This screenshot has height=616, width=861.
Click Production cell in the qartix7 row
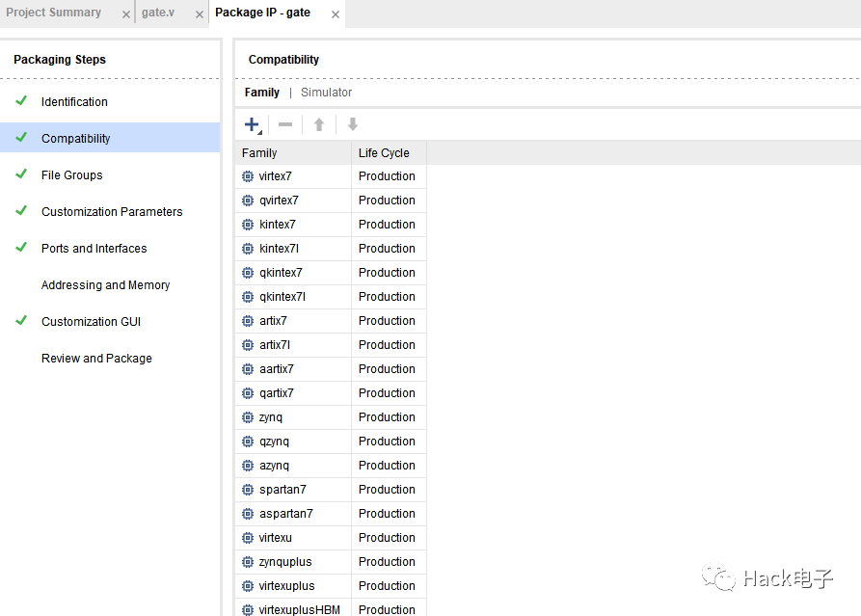point(388,393)
